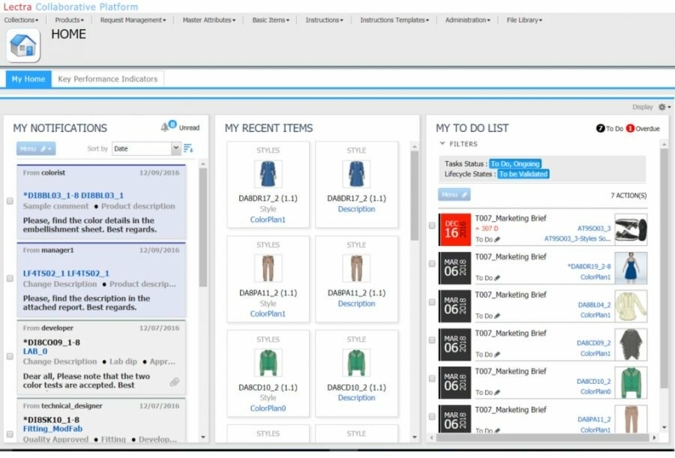This screenshot has width=675, height=458.
Task: Click the red Overdue counter badge
Action: pos(630,128)
